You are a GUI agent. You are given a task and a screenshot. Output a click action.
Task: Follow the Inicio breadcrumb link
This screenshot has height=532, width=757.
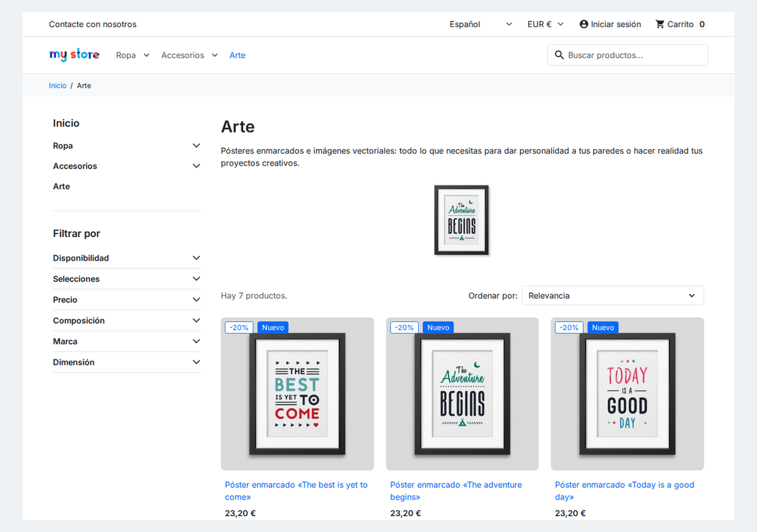(x=57, y=86)
